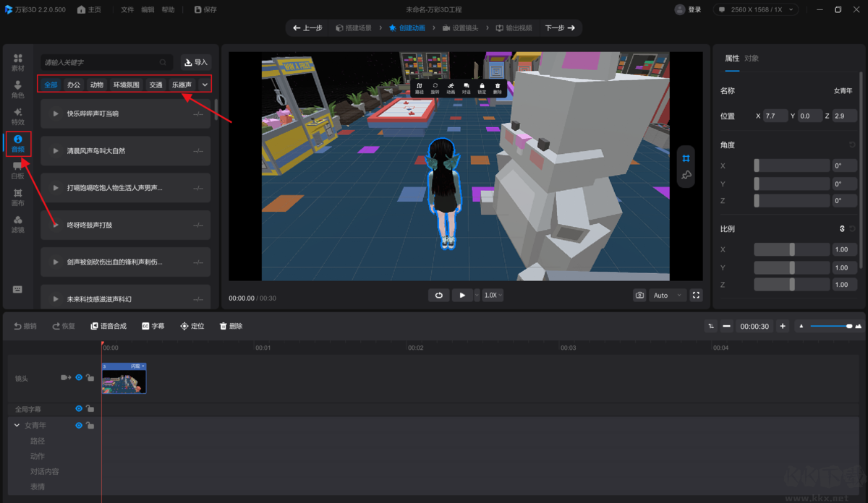Open the 角色 character panel in the sidebar
Image resolution: width=868 pixels, height=503 pixels.
click(17, 90)
